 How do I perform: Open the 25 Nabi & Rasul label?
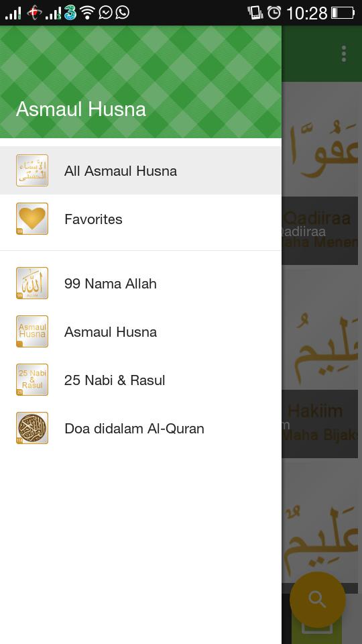[x=115, y=380]
